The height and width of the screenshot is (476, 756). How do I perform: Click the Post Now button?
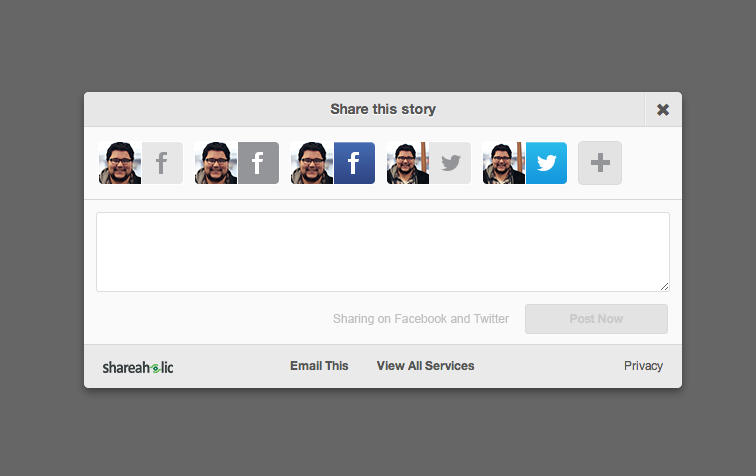[x=596, y=319]
